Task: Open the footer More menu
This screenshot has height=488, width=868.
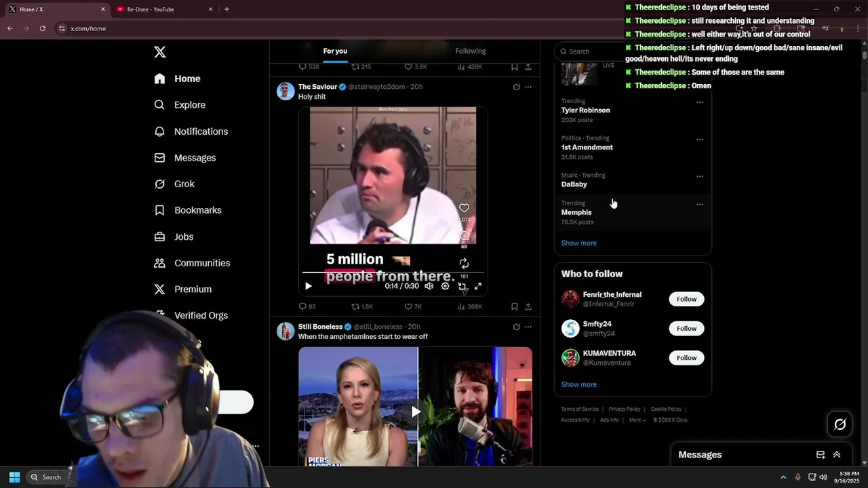Action: tap(637, 420)
